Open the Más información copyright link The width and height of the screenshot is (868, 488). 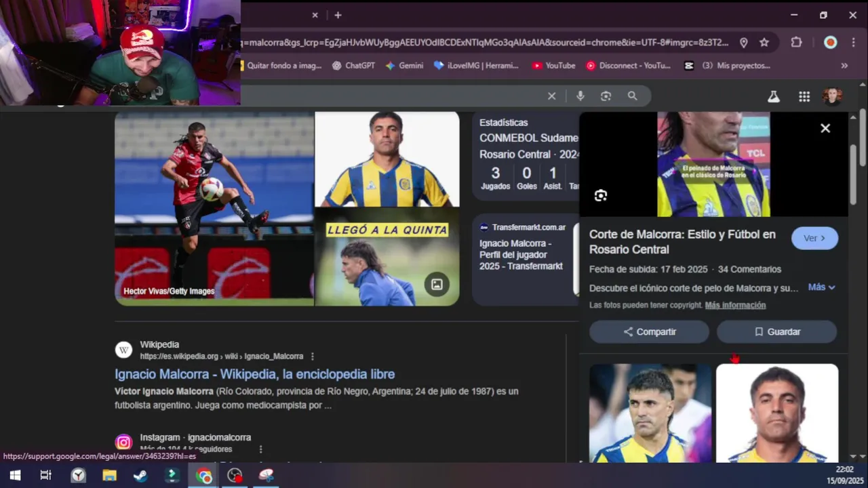coord(735,305)
